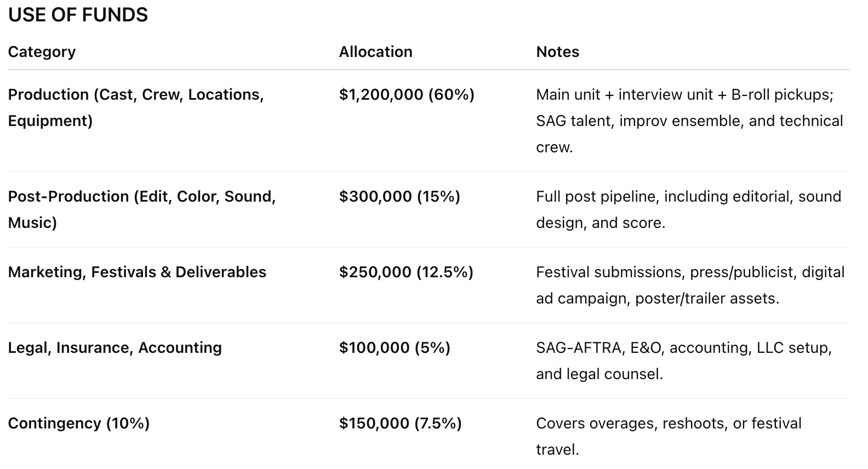Select Marketing, Festivals & Deliverables row label

point(137,272)
